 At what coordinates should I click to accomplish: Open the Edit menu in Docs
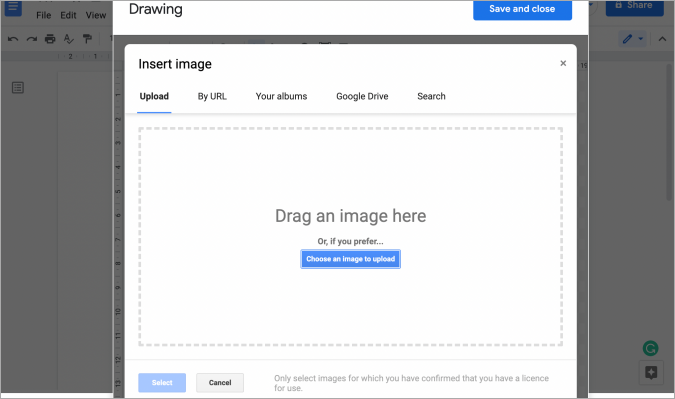[x=68, y=15]
